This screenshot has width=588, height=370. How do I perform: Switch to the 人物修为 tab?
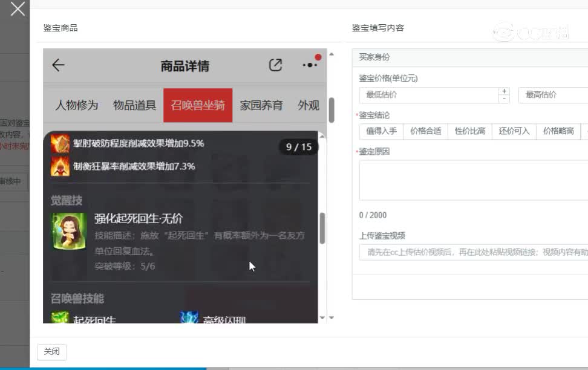[77, 105]
